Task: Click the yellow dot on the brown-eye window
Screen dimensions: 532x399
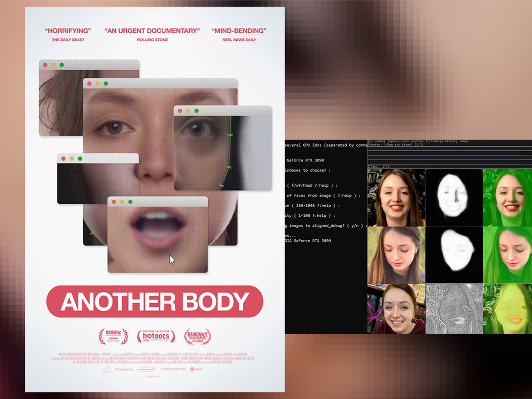Action: 98,83
